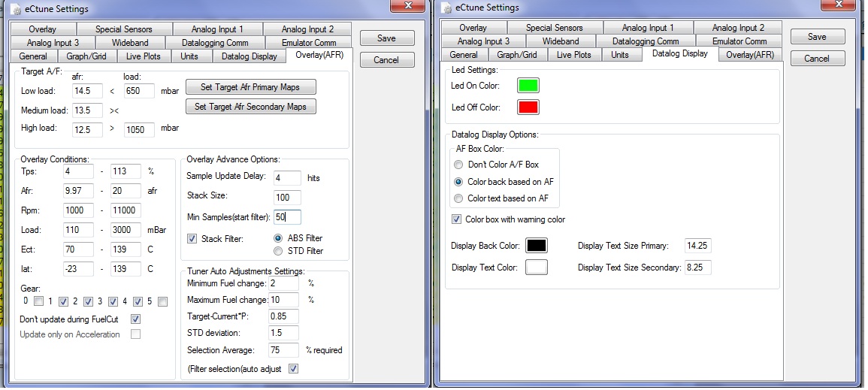
Task: Open Analog Input 3 tab, right window
Action: (483, 41)
